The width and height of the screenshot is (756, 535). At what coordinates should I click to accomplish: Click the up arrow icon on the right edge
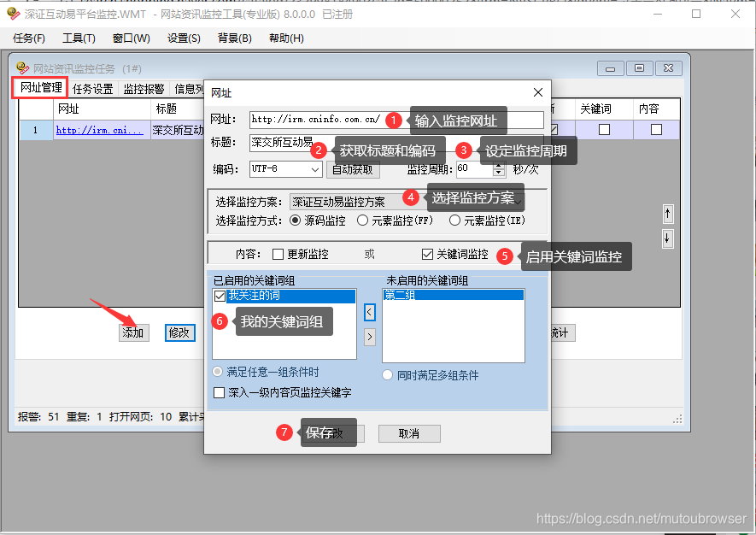[x=667, y=214]
